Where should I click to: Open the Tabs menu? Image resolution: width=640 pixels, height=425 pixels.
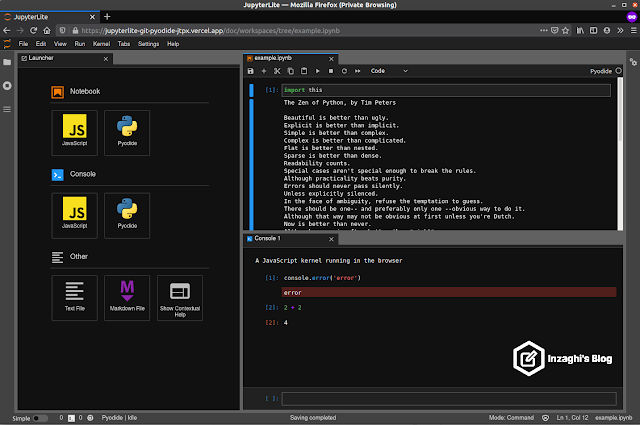click(124, 44)
